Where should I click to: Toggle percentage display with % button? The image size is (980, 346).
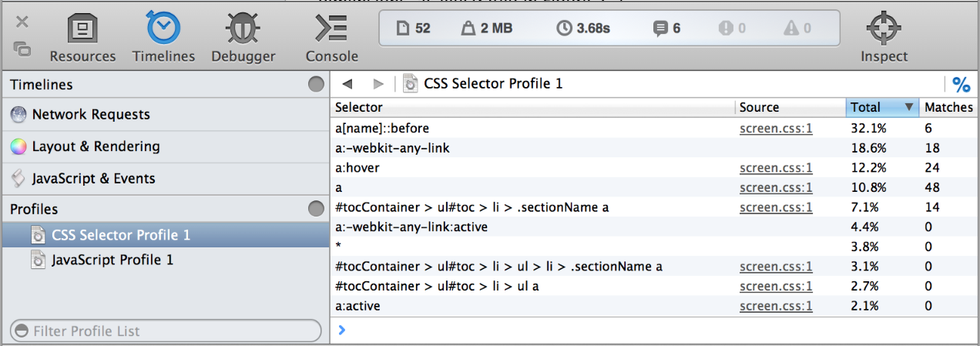pos(961,84)
